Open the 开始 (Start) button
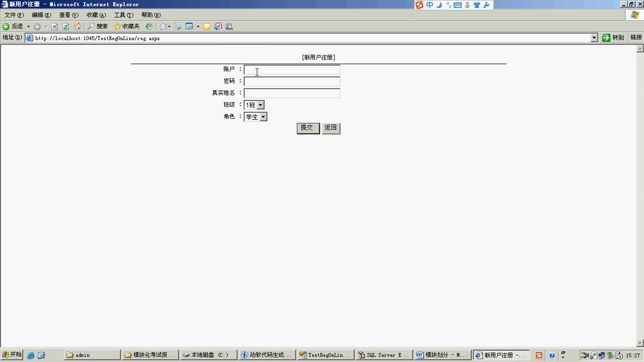The image size is (644, 362). point(12,355)
